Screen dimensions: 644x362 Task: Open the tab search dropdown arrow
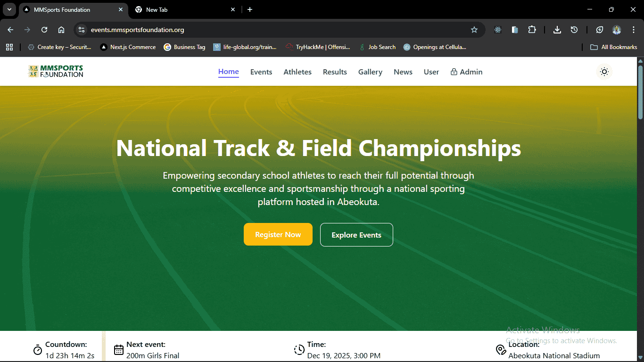click(9, 9)
